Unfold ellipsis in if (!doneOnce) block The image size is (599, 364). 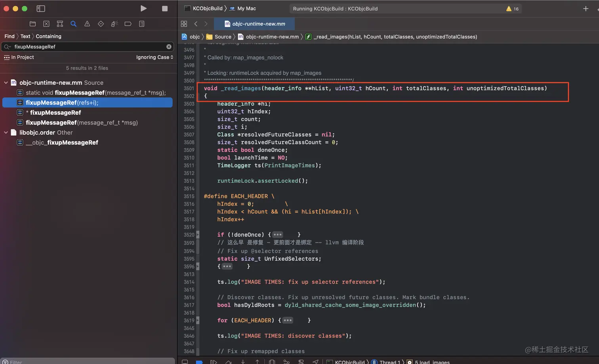[x=278, y=235]
